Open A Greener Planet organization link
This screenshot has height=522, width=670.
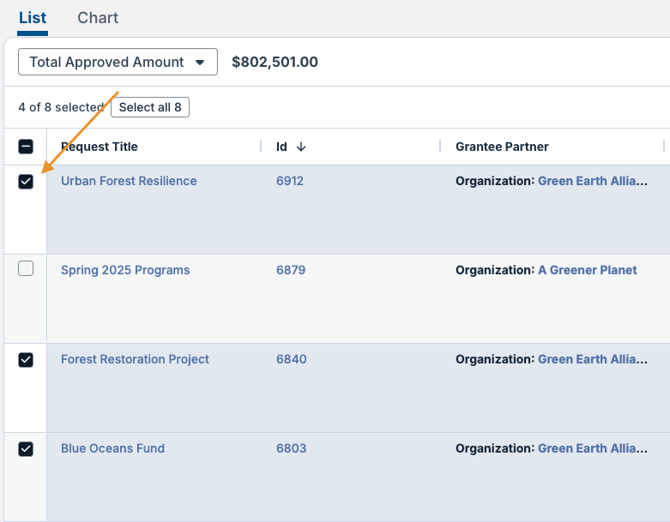tap(587, 270)
